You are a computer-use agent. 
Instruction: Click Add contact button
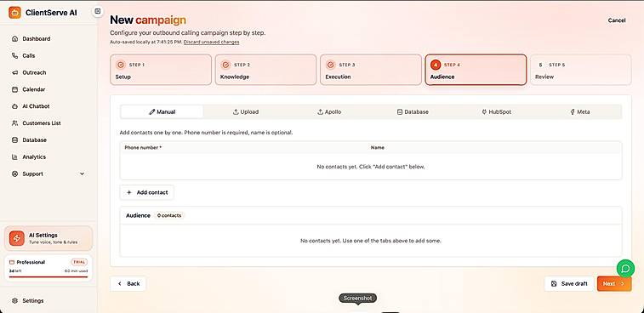pyautogui.click(x=147, y=192)
